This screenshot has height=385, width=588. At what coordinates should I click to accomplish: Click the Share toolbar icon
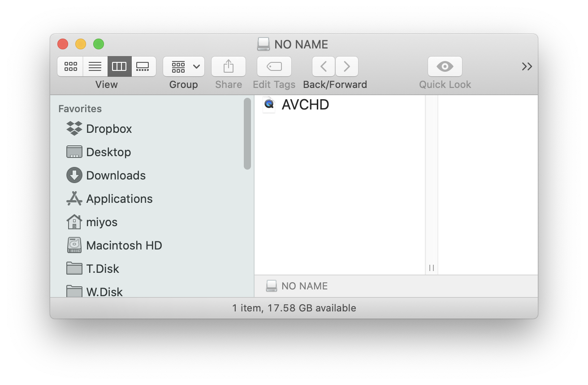(x=229, y=66)
